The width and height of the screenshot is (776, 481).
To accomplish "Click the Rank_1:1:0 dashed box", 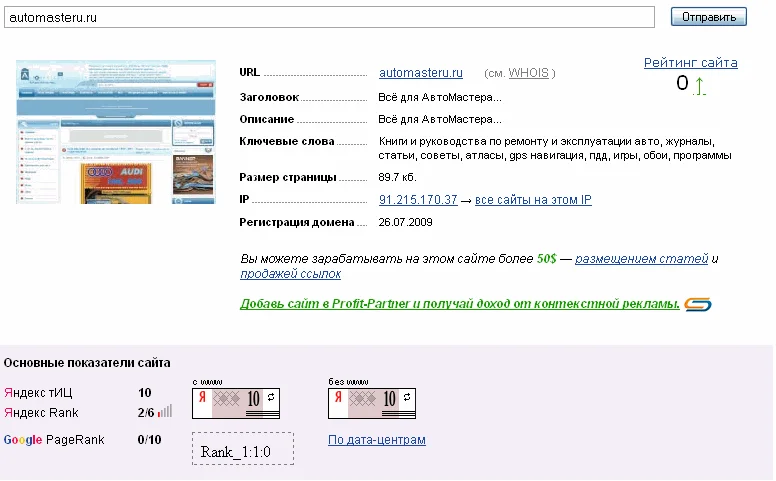I will click(243, 448).
